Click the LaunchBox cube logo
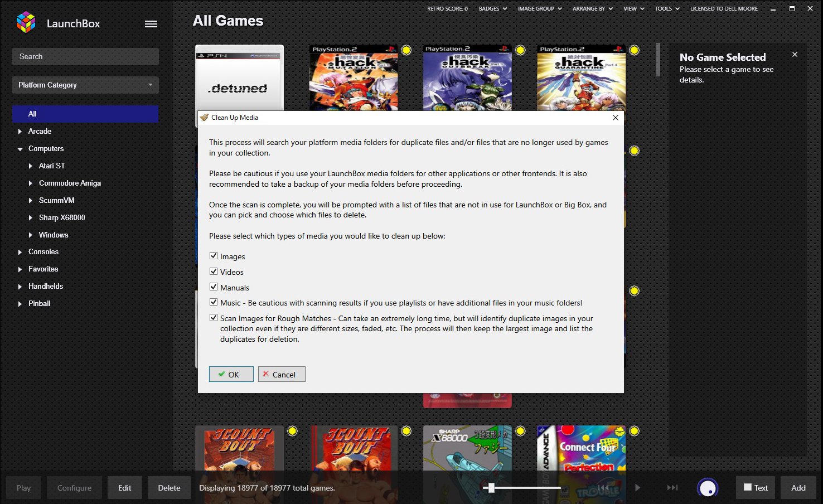The image size is (823, 504). pos(26,22)
